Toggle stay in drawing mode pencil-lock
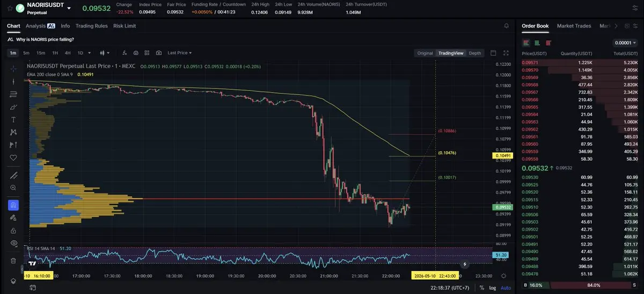 (14, 218)
